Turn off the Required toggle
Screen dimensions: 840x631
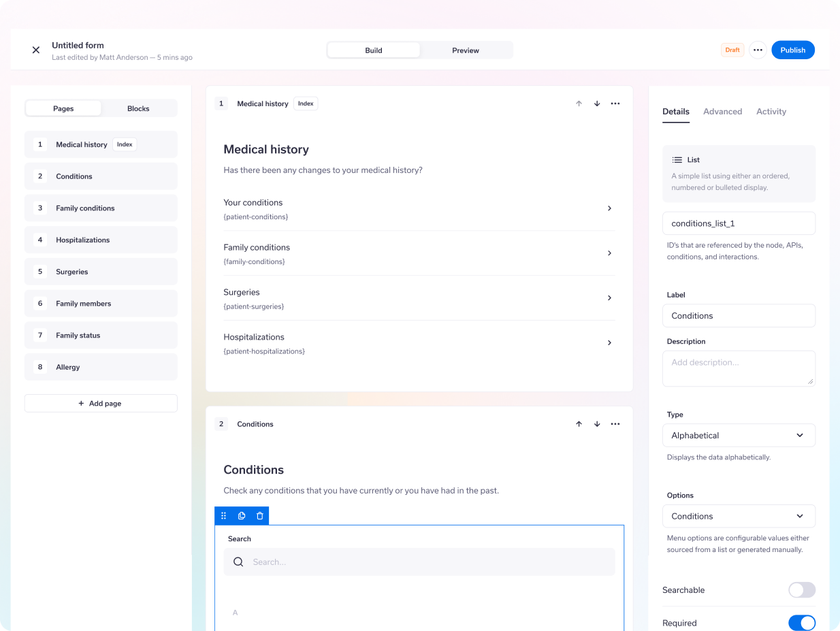(801, 623)
